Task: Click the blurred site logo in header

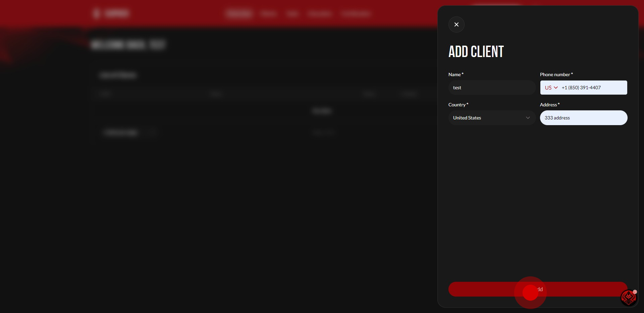Action: (x=111, y=13)
